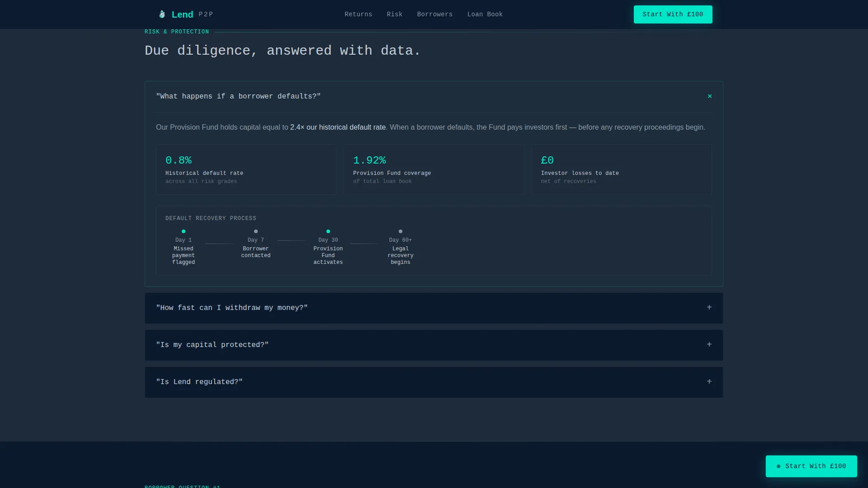Select the Day 7 timeline dot
868x488 pixels.
(256, 231)
